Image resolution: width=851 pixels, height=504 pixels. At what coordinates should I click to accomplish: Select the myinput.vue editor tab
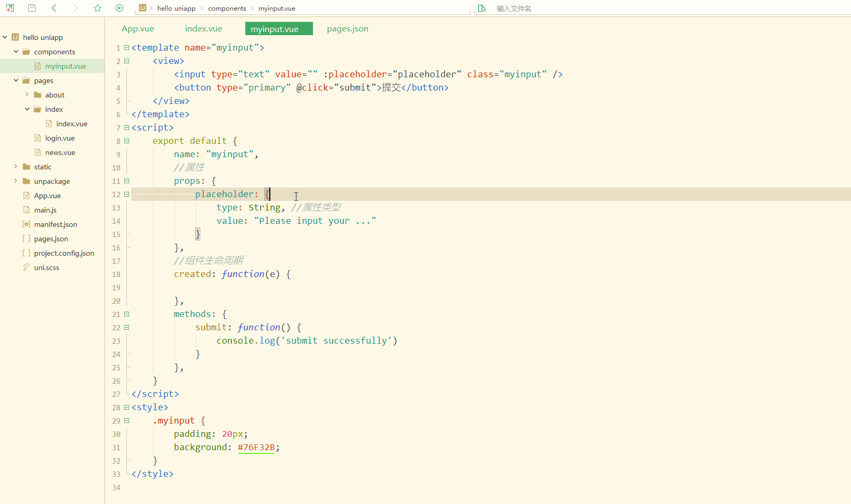pyautogui.click(x=279, y=29)
